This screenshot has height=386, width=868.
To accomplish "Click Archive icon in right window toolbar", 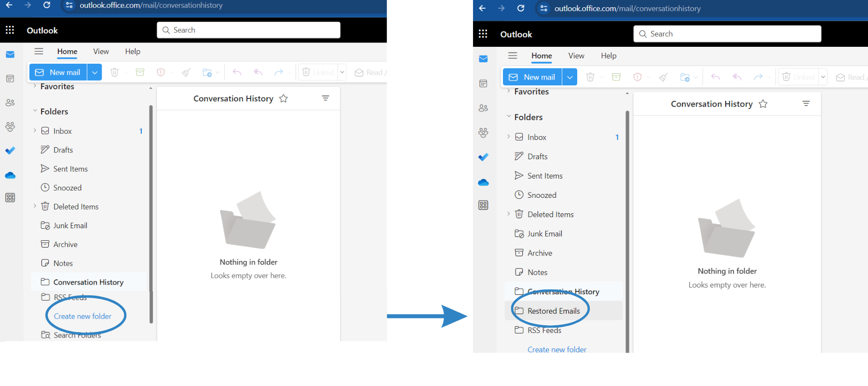I will 616,77.
